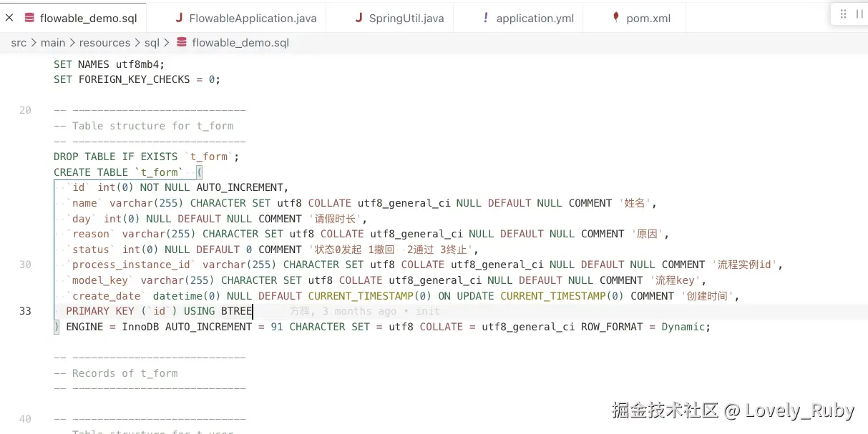Click the '姓名' comment string

635,203
